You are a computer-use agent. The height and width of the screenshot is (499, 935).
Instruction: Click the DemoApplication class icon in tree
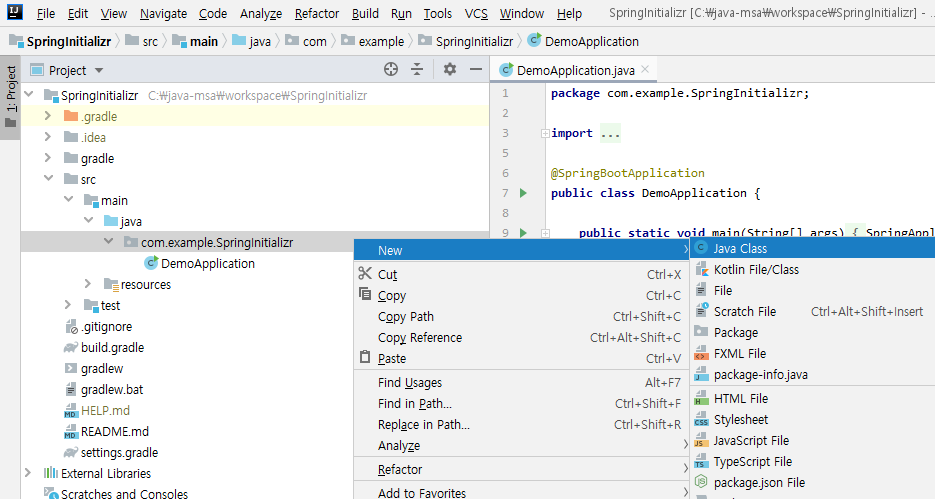(151, 263)
